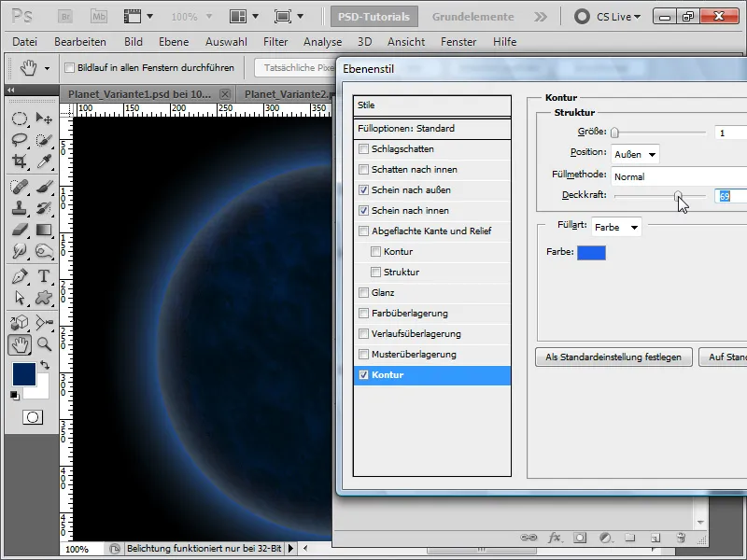The image size is (747, 560).
Task: Open the Position dropdown set to Außen
Action: pos(635,154)
